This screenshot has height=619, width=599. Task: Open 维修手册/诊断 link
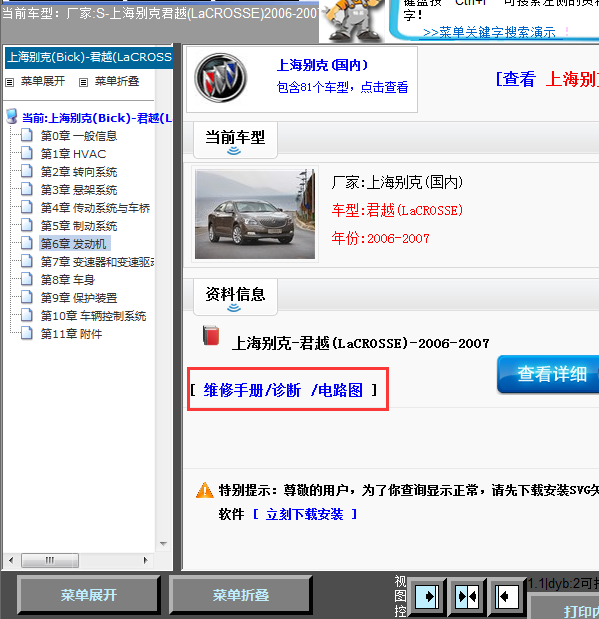click(252, 390)
